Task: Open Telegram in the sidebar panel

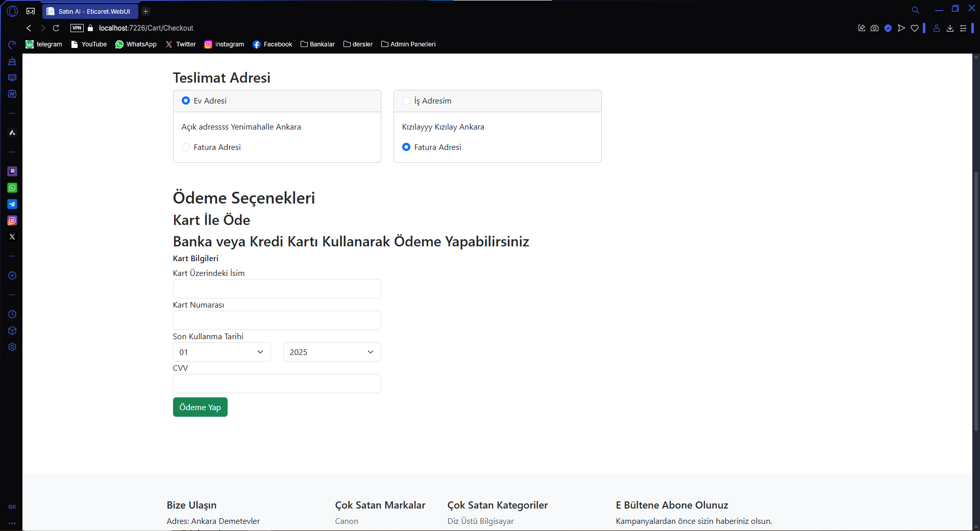Action: tap(12, 204)
